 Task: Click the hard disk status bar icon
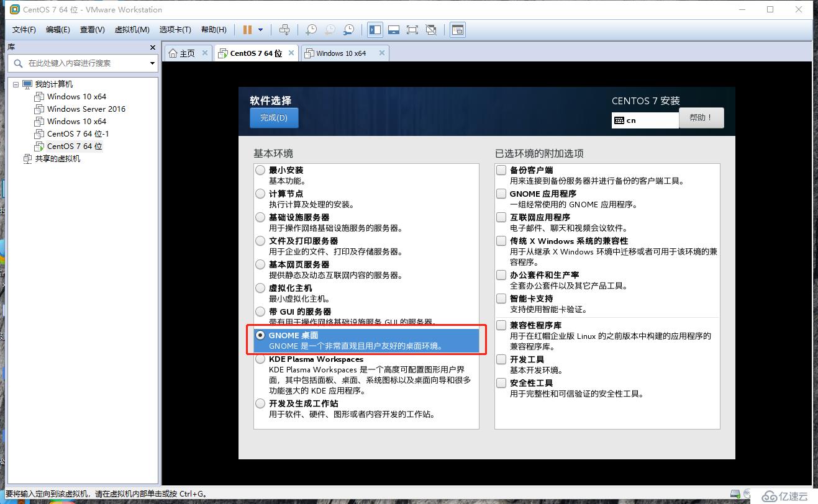coord(735,495)
